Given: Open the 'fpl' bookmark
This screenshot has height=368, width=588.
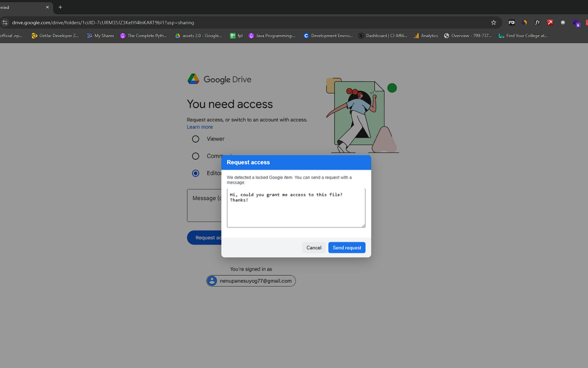Looking at the screenshot, I should 236,36.
